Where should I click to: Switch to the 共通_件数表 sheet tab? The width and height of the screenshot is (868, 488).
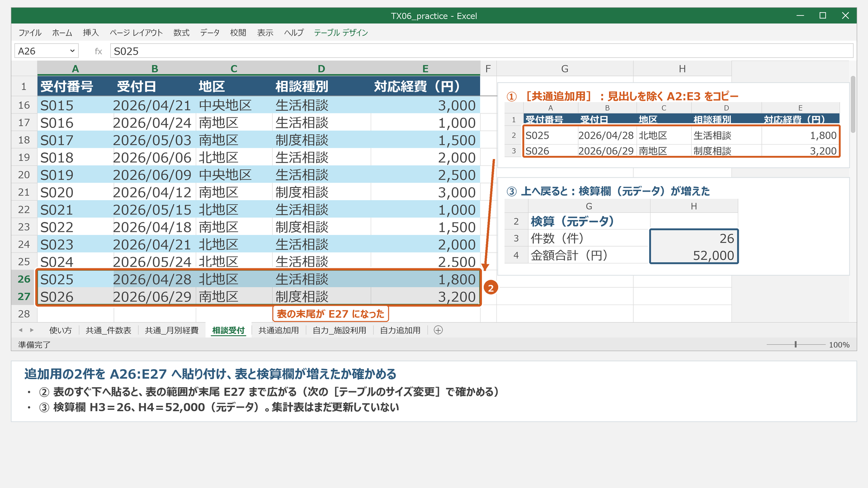click(x=108, y=330)
